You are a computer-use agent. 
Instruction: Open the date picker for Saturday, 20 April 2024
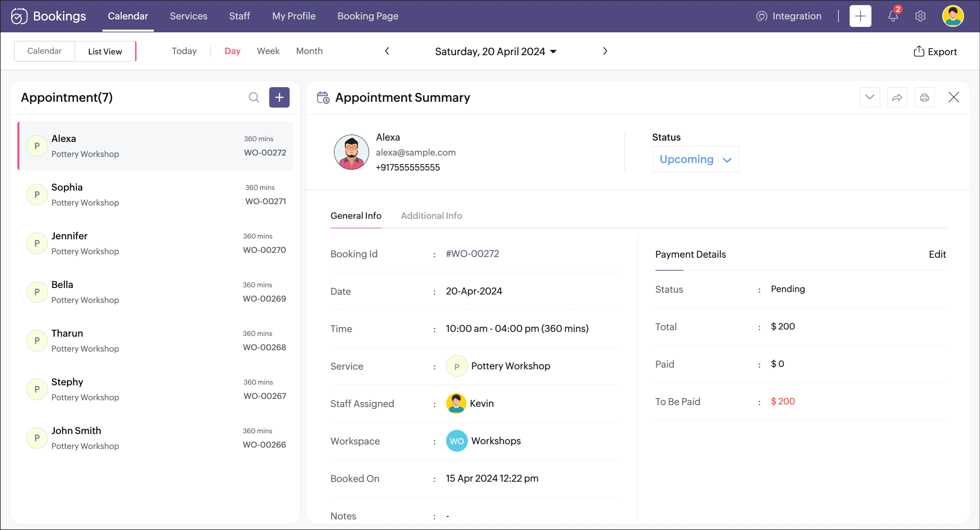pos(495,51)
